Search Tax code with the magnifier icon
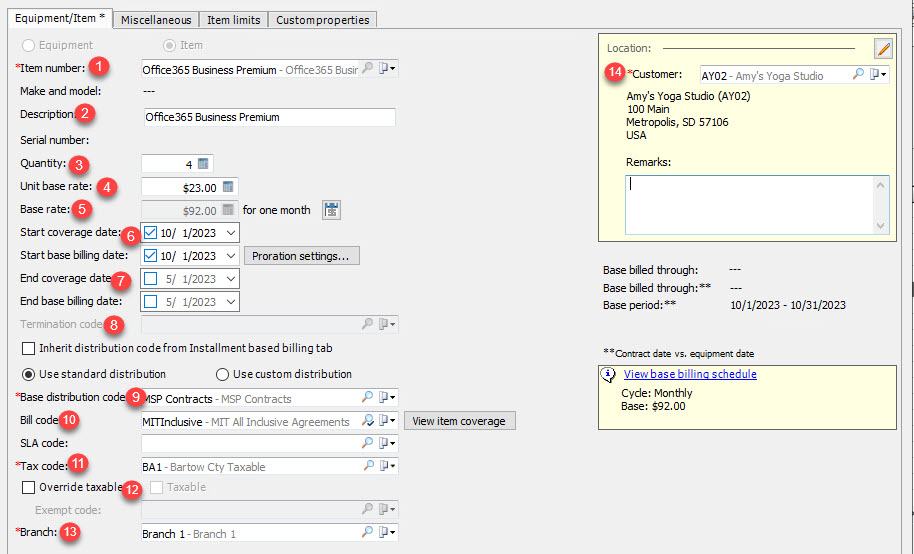 (x=368, y=465)
